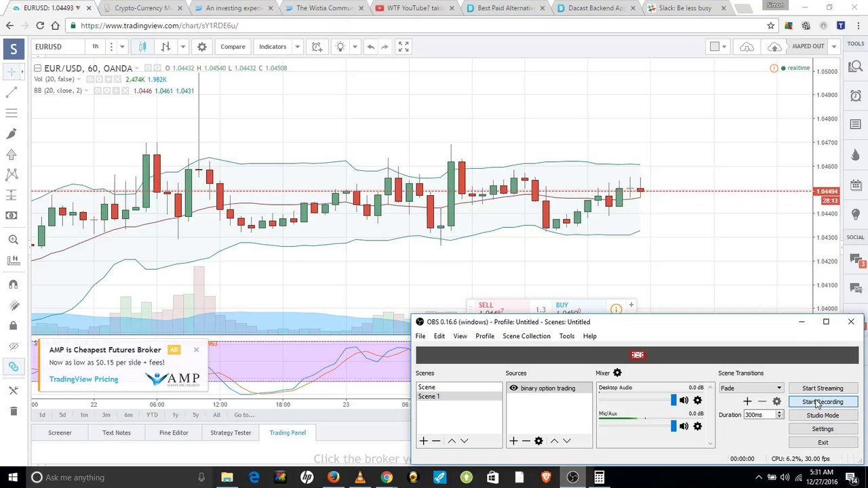Click Start Streaming button

pyautogui.click(x=823, y=388)
